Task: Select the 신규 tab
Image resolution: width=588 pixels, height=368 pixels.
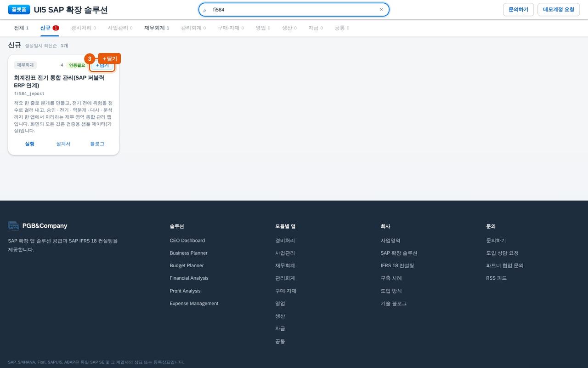Action: click(49, 28)
